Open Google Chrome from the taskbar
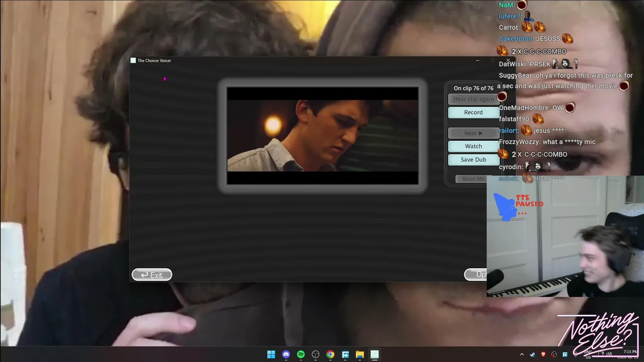The width and height of the screenshot is (644, 362). 330,354
